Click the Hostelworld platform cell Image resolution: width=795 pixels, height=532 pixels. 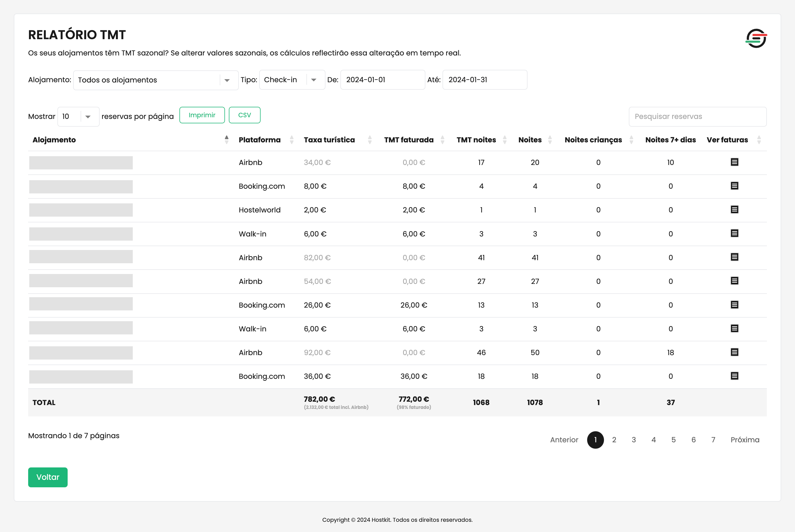260,210
